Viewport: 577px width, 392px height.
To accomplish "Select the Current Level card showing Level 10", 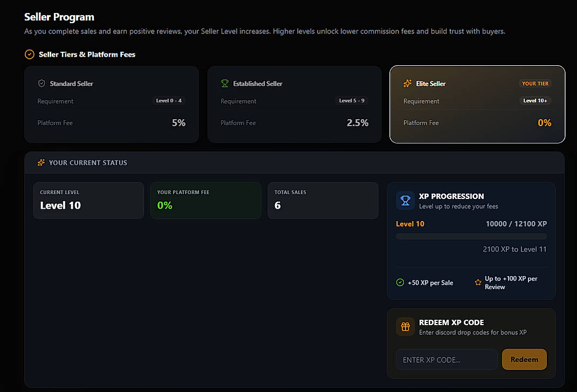I will [88, 201].
